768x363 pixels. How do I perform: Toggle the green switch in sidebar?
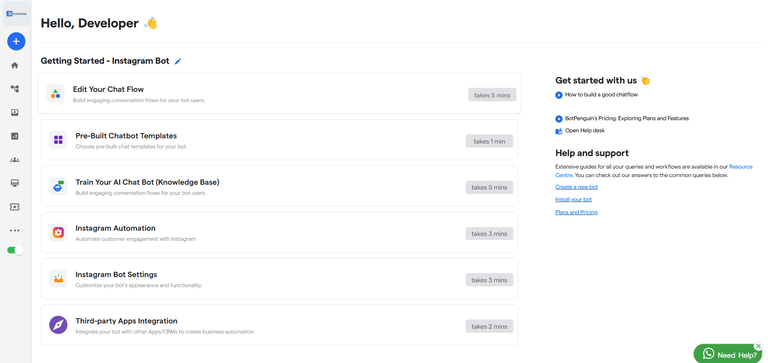point(15,250)
